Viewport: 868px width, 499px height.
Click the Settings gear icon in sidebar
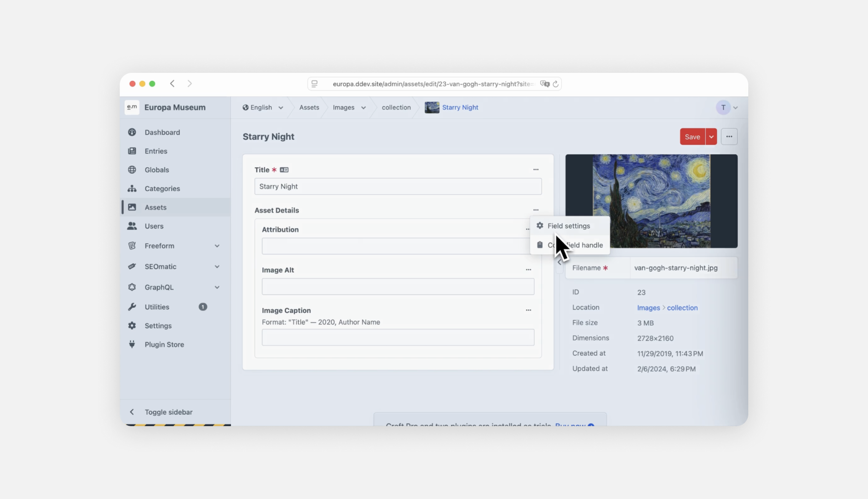click(132, 326)
